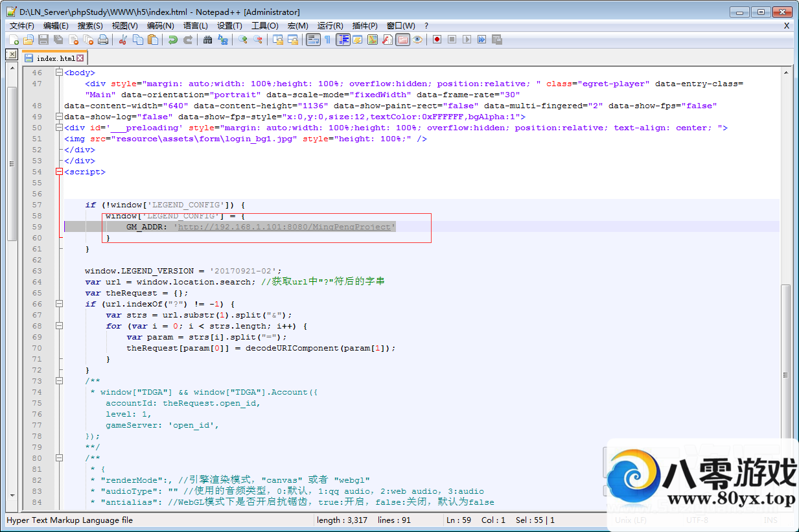This screenshot has width=799, height=532.
Task: Toggle show all characters pilcrow button
Action: pyautogui.click(x=328, y=40)
